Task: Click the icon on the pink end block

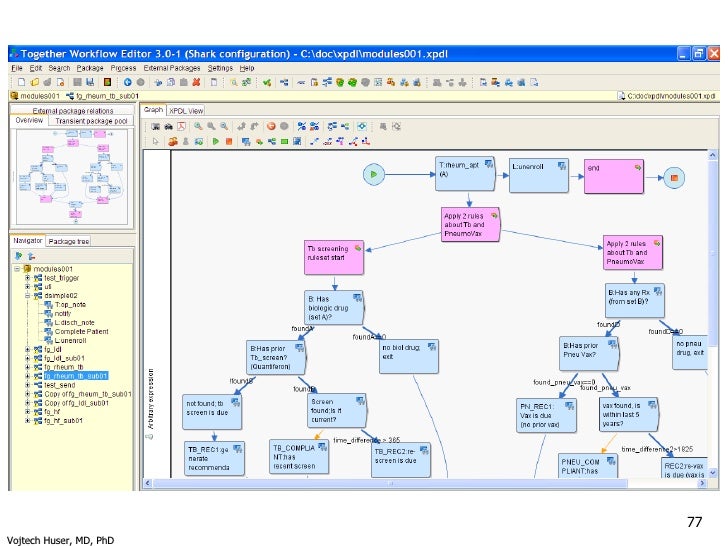Action: (x=638, y=167)
